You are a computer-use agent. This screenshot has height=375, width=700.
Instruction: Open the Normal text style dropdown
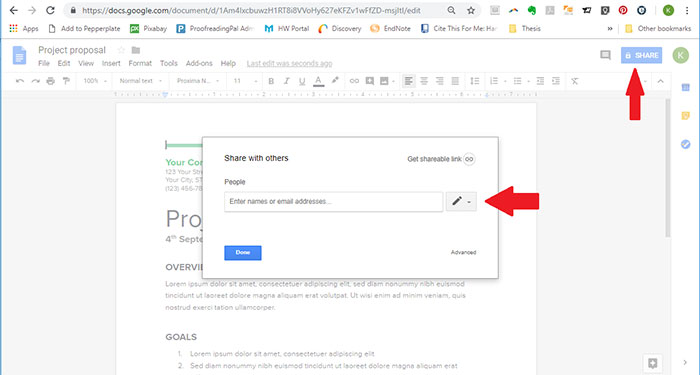(141, 81)
